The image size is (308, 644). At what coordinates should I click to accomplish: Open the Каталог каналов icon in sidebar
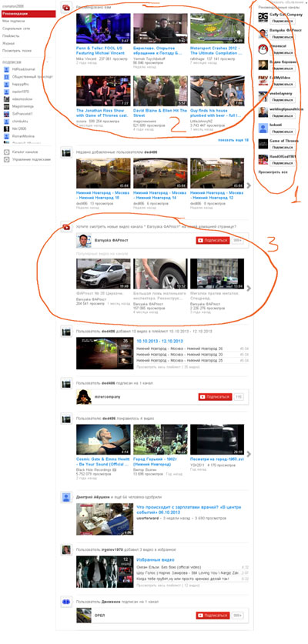pyautogui.click(x=7, y=152)
